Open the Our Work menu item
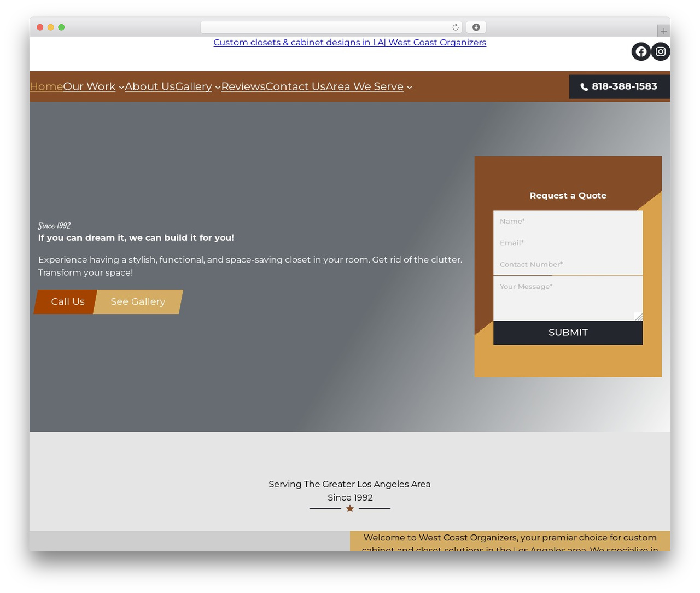The image size is (700, 593). (89, 86)
